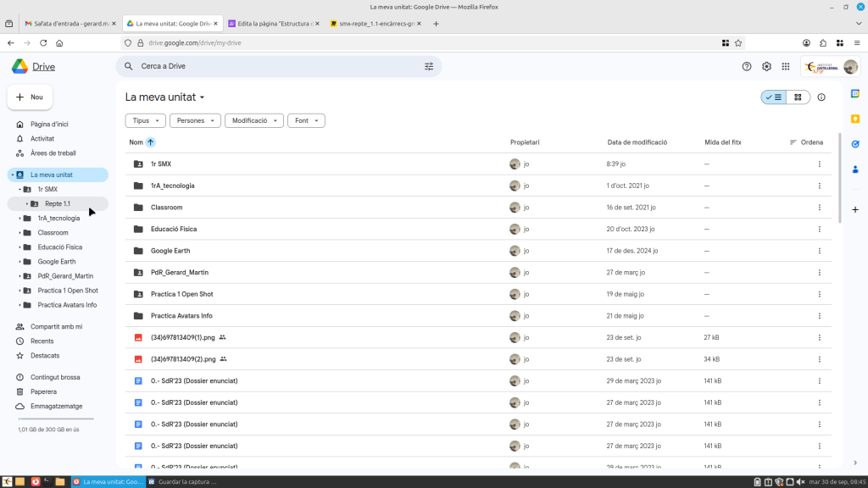Click the Nou button

coord(30,97)
